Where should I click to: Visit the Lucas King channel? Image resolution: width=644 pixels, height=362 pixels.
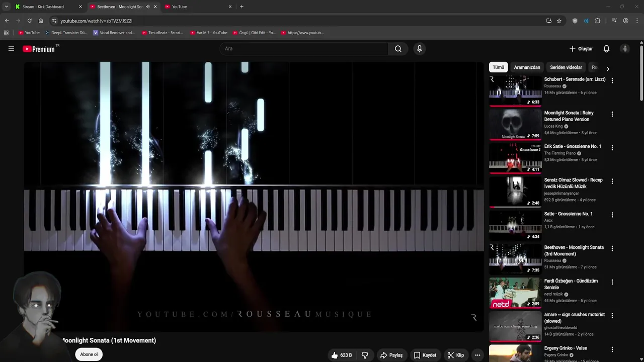click(x=553, y=126)
